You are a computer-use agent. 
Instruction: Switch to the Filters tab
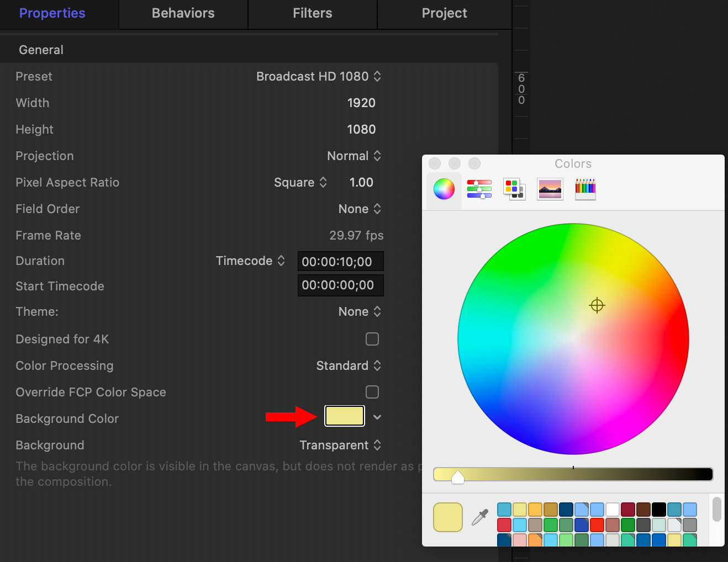click(313, 13)
